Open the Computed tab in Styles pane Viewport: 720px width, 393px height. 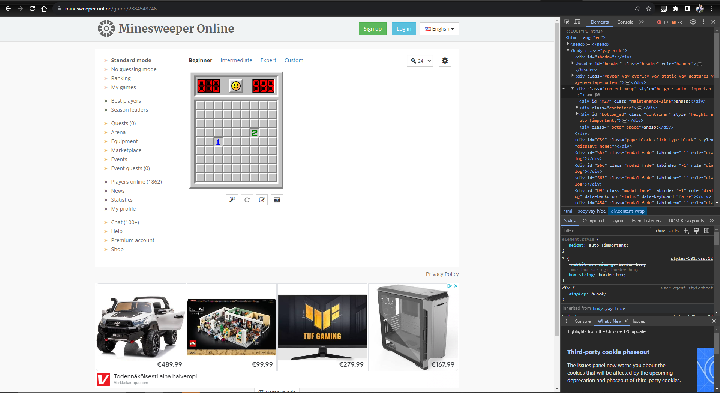tap(594, 221)
